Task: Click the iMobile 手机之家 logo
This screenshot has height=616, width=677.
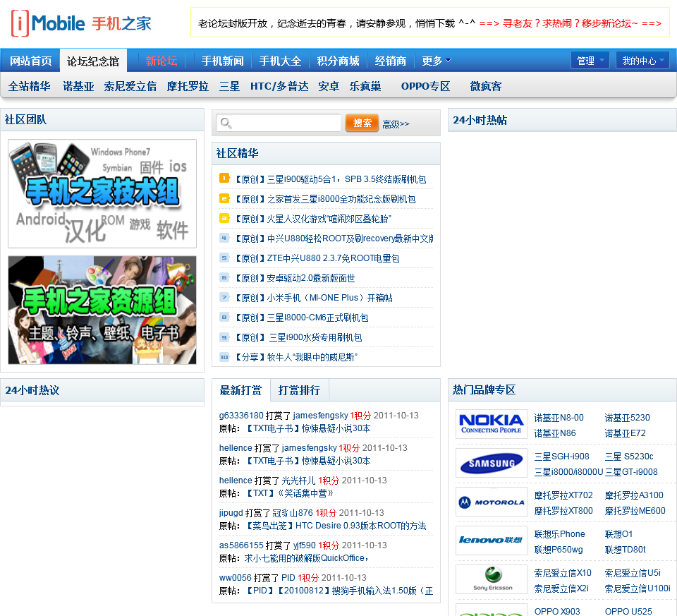Action: point(81,23)
